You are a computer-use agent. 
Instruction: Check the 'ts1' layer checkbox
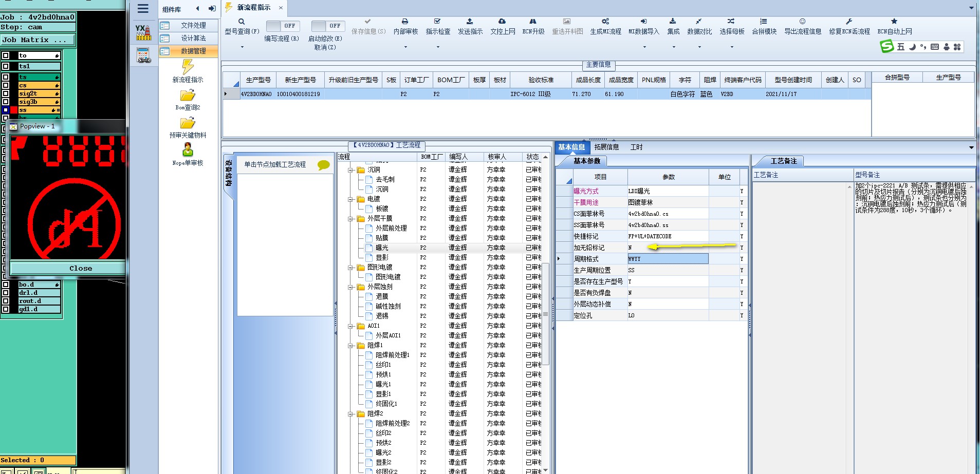click(x=6, y=66)
